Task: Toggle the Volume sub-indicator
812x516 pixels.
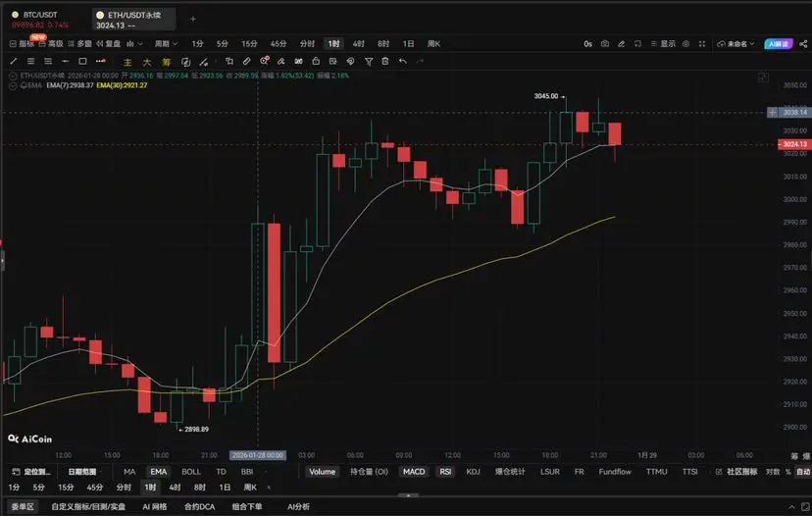Action: [x=322, y=472]
